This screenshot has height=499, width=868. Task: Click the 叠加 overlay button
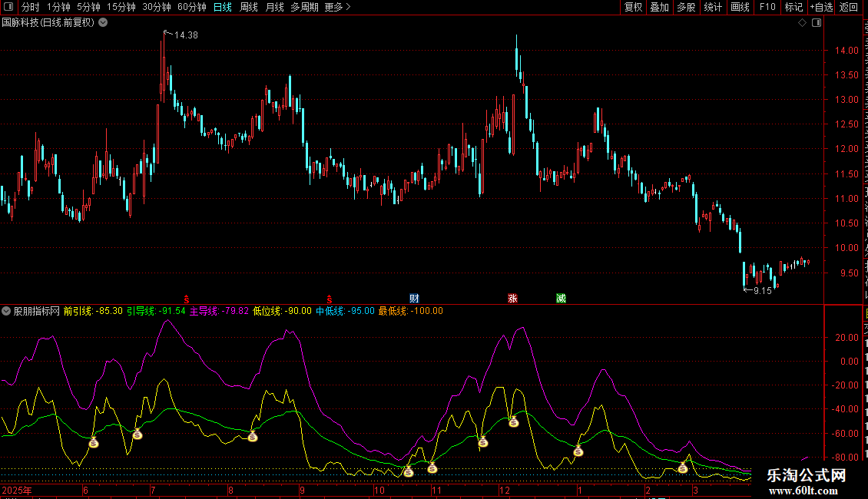tap(660, 7)
